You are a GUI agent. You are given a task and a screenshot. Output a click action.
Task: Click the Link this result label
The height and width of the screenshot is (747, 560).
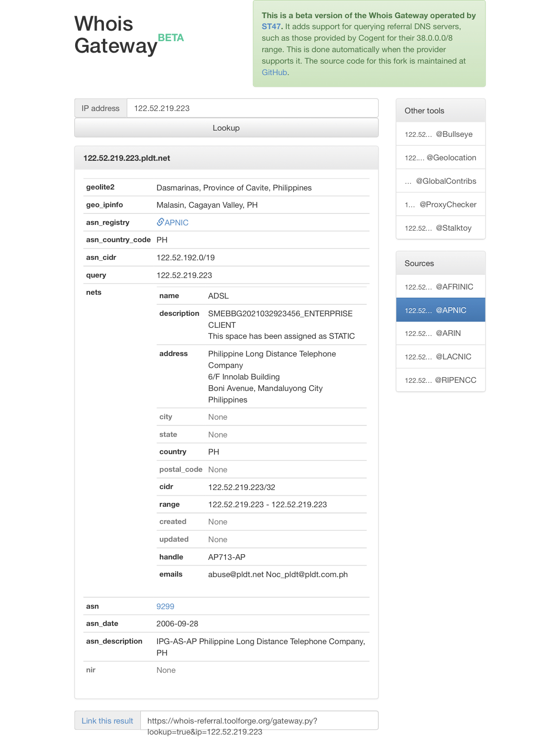coord(107,721)
